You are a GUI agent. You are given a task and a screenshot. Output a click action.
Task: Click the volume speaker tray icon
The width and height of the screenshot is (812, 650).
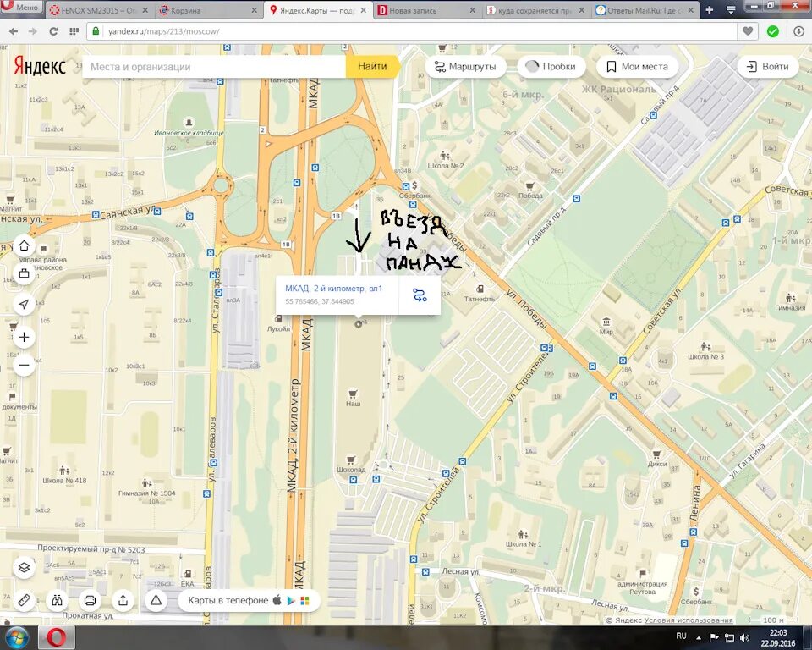(744, 637)
